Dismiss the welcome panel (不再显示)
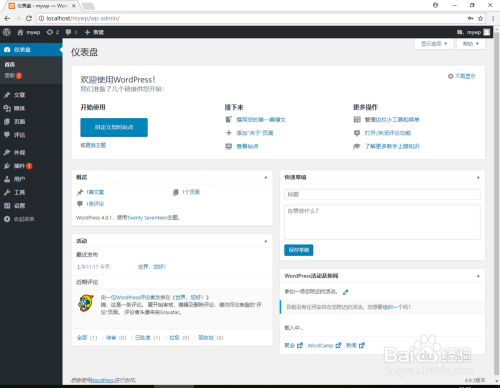Image resolution: width=500 pixels, height=388 pixels. 462,76
